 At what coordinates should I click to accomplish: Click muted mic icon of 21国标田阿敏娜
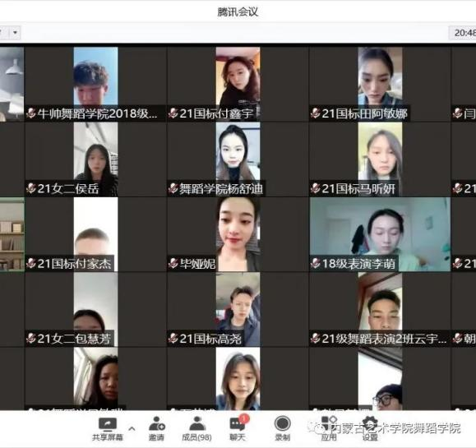click(x=316, y=113)
